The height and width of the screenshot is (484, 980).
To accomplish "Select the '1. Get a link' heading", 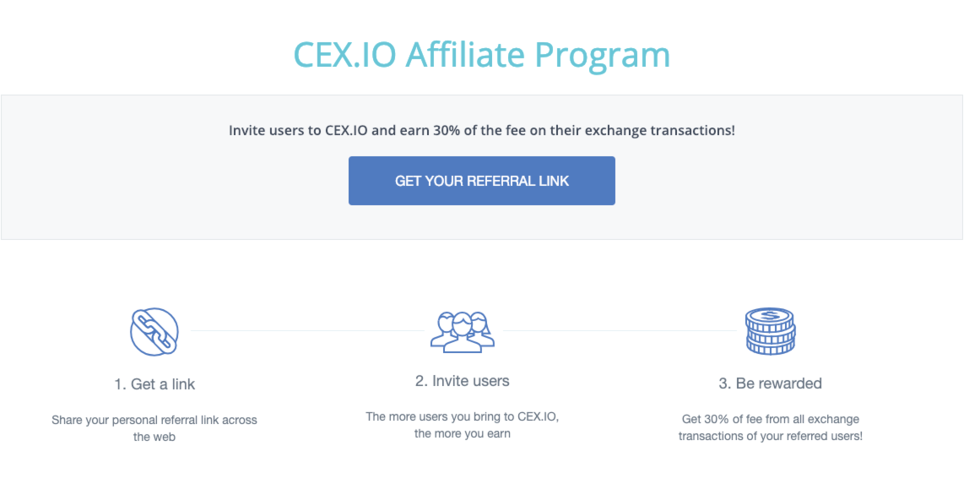I will pos(154,384).
